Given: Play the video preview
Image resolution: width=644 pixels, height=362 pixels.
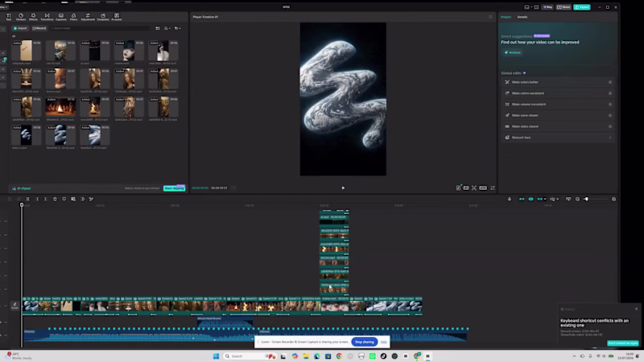Looking at the screenshot, I should pos(343,188).
